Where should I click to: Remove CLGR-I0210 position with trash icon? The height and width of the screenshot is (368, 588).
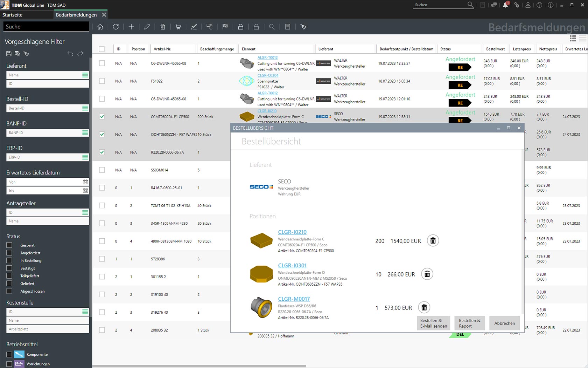click(x=433, y=241)
